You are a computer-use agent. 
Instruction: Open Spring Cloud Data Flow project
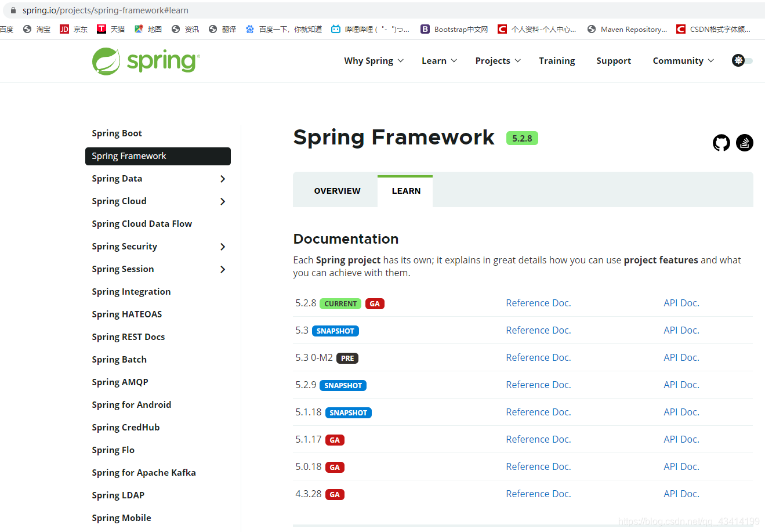(x=142, y=224)
